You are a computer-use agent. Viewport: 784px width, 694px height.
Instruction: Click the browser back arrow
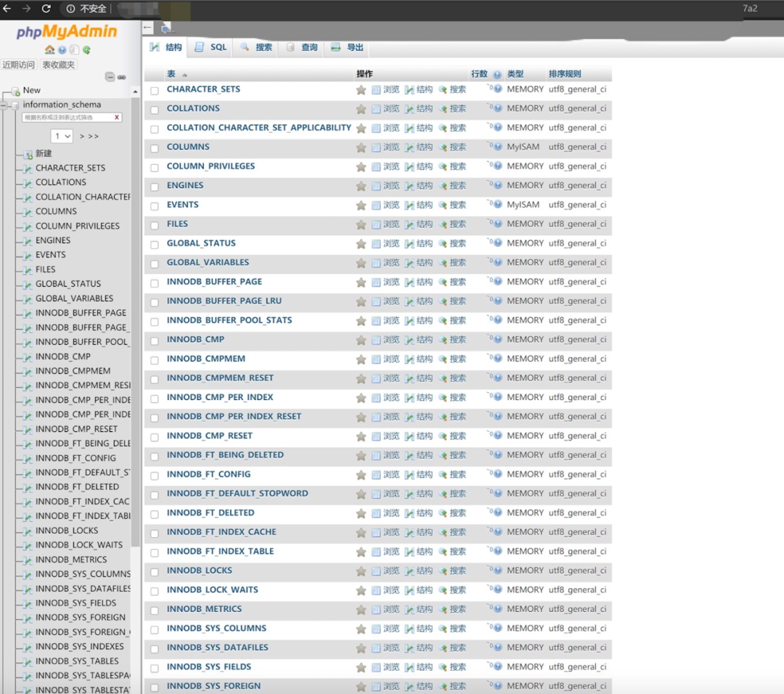[7, 9]
